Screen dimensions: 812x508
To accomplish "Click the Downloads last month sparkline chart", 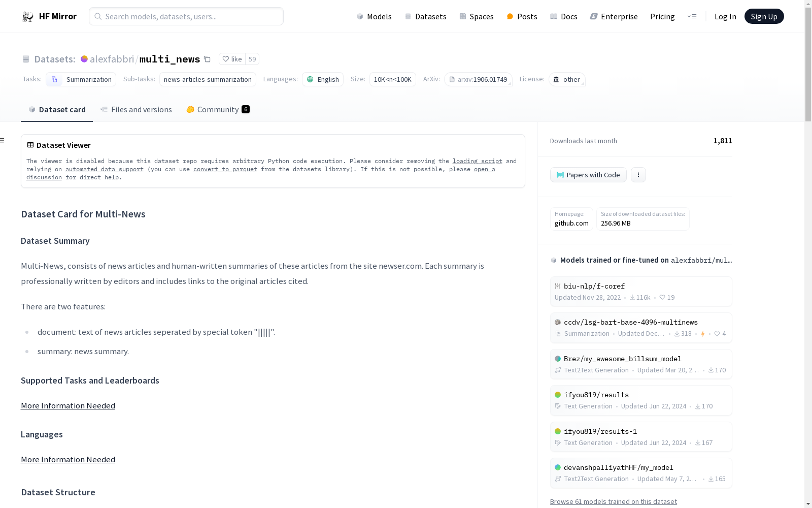I will (x=665, y=141).
